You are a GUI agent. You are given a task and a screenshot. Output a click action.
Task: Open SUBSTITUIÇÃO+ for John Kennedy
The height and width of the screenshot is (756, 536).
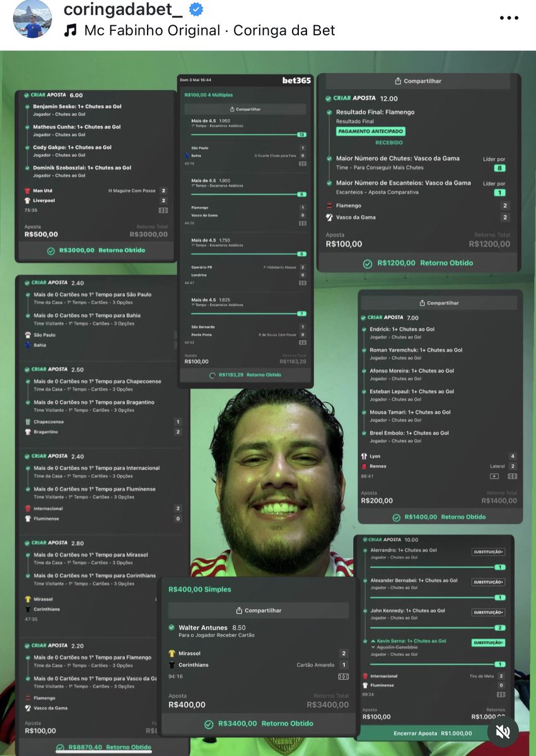pyautogui.click(x=489, y=612)
